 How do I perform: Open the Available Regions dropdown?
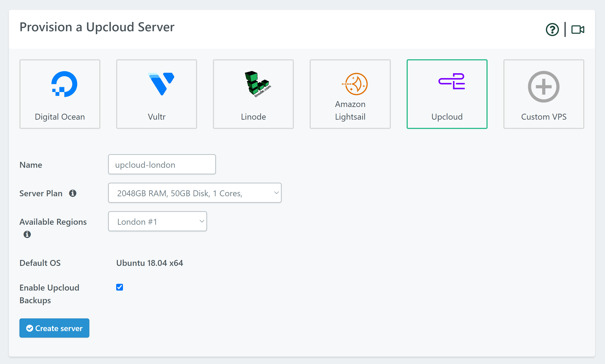pyautogui.click(x=158, y=221)
